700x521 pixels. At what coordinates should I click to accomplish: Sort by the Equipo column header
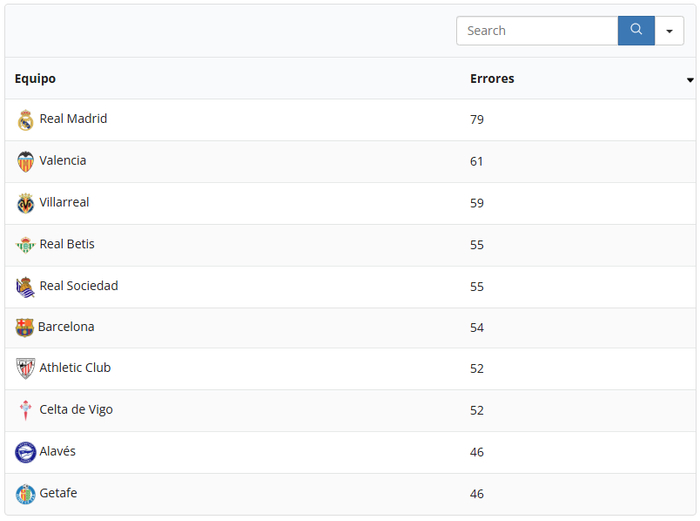coord(35,78)
